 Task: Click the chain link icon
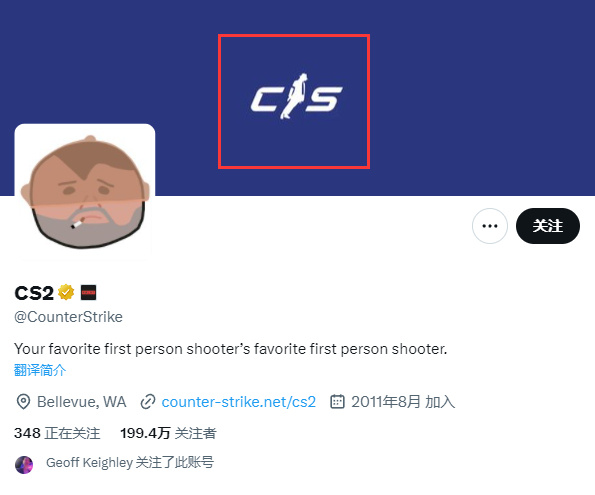point(148,402)
